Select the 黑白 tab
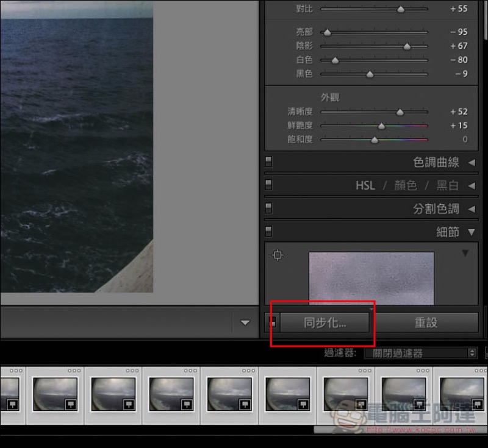 tap(448, 186)
